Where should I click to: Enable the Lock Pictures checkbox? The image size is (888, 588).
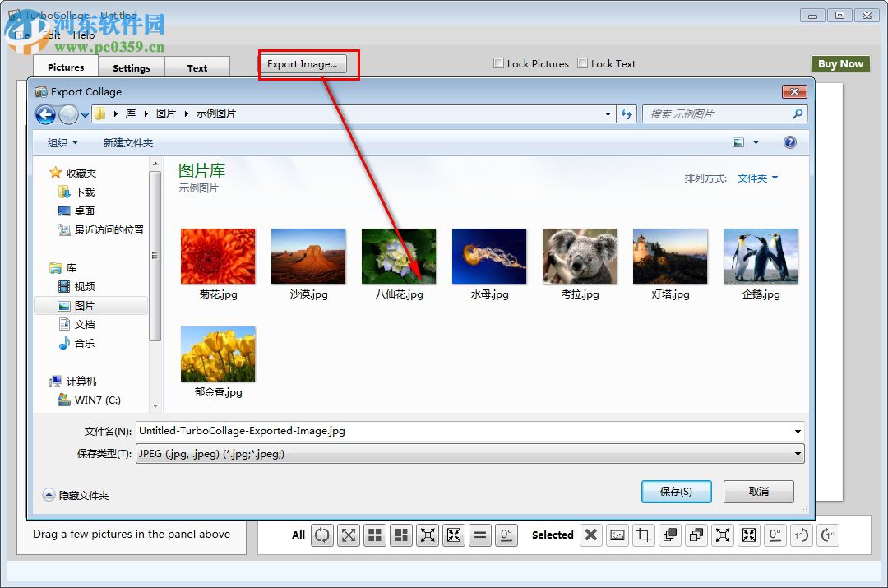[x=498, y=63]
